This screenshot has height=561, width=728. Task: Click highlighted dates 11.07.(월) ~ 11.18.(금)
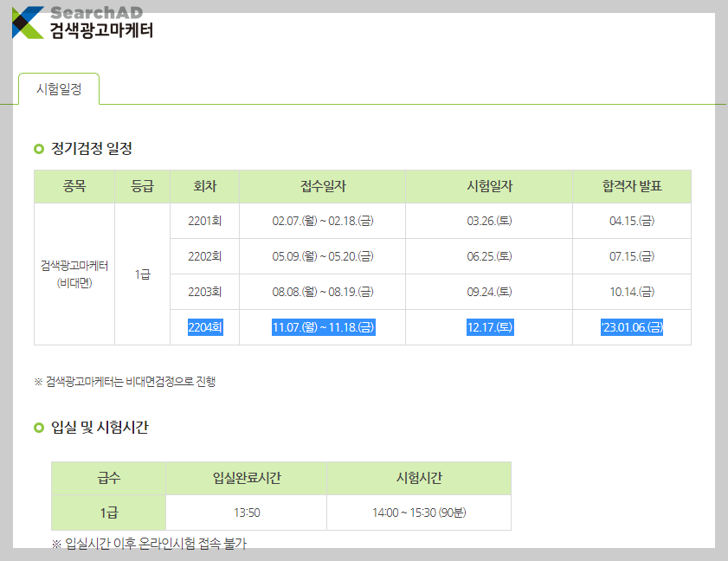[x=323, y=327]
